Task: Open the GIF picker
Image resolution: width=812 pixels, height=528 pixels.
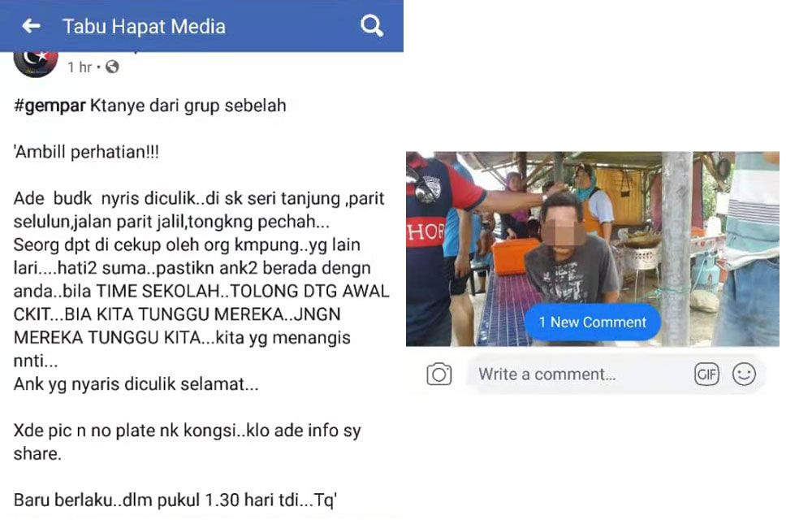Action: pos(706,374)
